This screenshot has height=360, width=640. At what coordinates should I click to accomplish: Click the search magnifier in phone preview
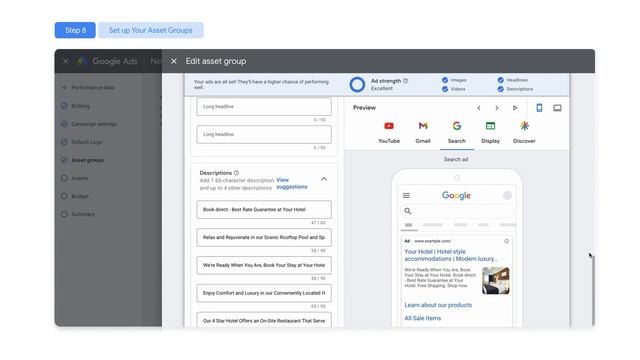(x=407, y=211)
